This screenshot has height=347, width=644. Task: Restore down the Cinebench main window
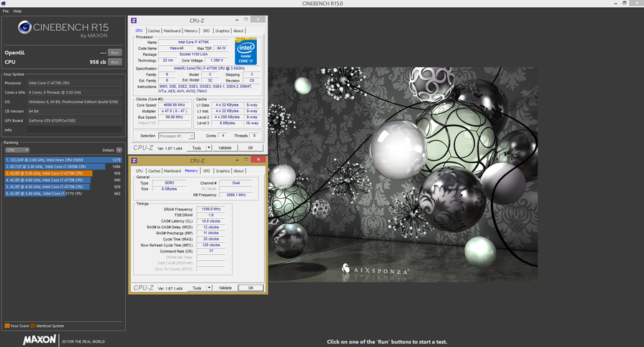coord(625,4)
